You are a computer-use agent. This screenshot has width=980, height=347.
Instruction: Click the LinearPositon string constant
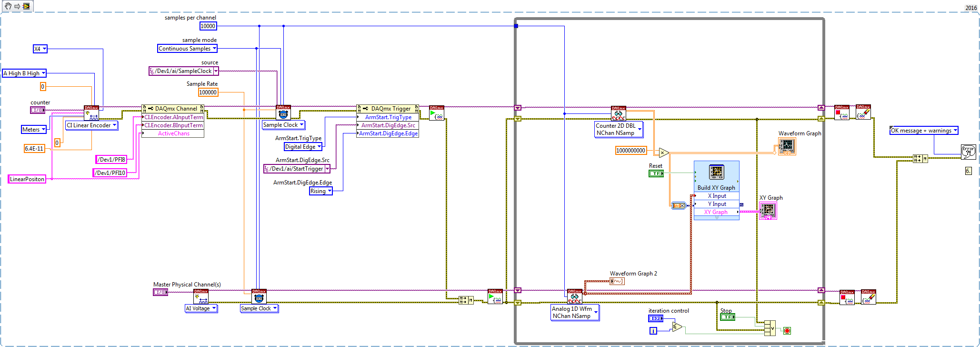click(x=27, y=179)
